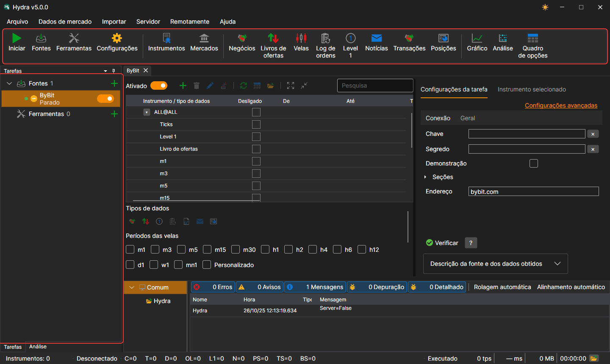610x364 pixels.
Task: Check the Desligado box for Ticks row
Action: [256, 124]
